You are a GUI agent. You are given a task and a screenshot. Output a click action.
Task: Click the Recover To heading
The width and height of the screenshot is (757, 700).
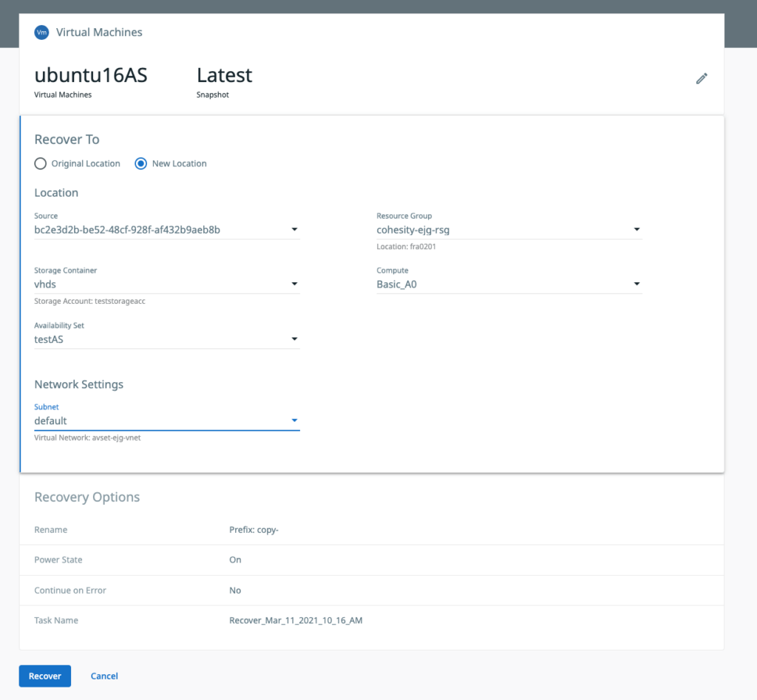click(x=67, y=140)
